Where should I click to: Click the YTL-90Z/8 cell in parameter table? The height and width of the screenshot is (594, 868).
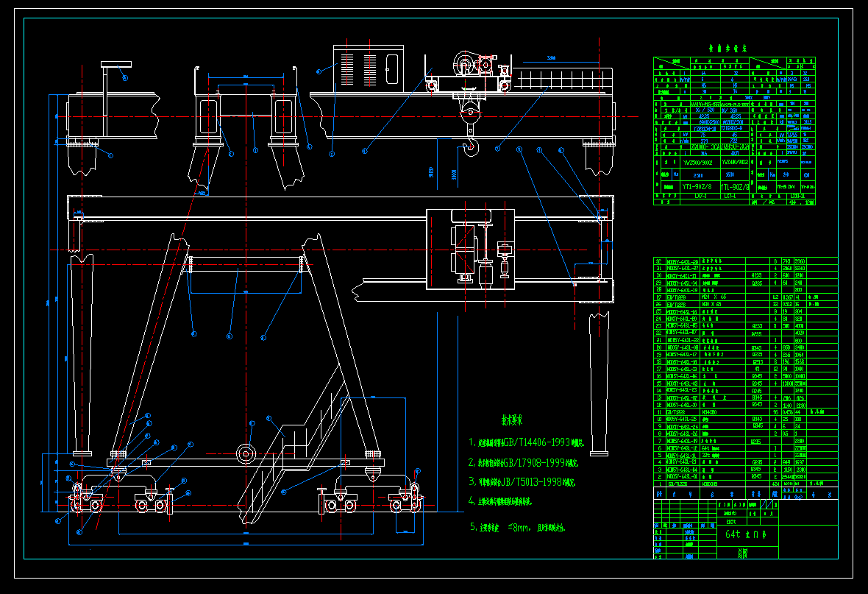tap(733, 187)
